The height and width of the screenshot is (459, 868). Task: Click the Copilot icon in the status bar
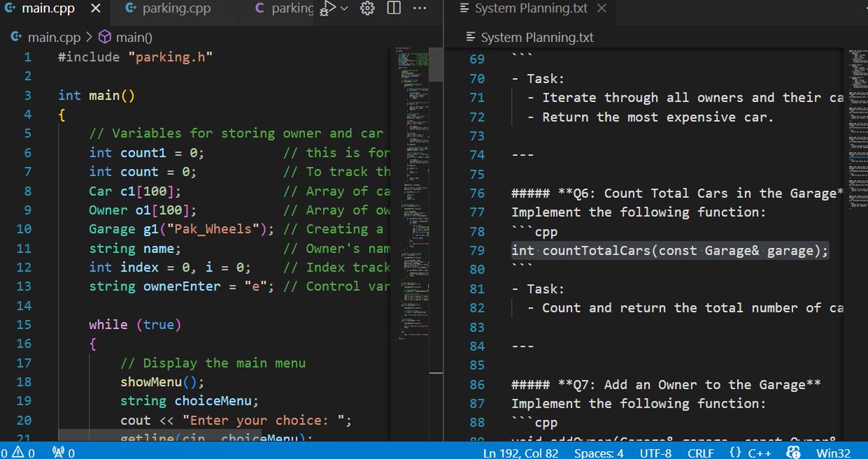(x=794, y=452)
